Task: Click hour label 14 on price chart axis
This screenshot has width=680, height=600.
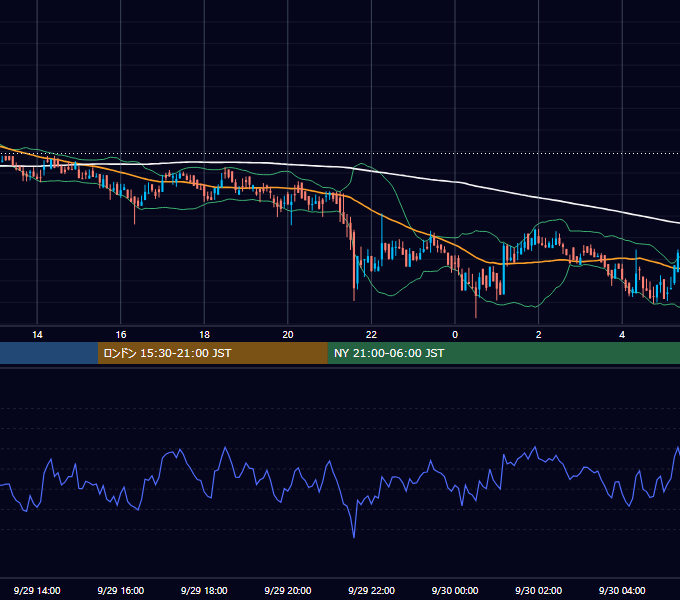Action: (37, 335)
